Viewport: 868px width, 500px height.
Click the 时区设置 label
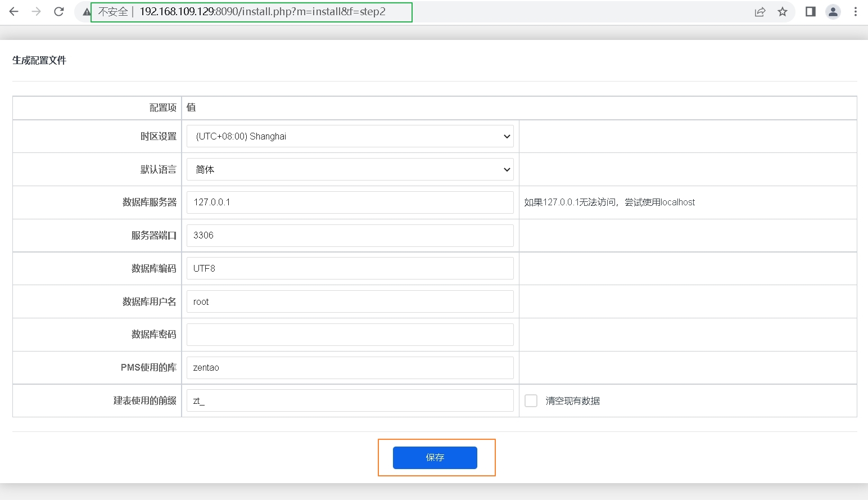click(x=159, y=136)
